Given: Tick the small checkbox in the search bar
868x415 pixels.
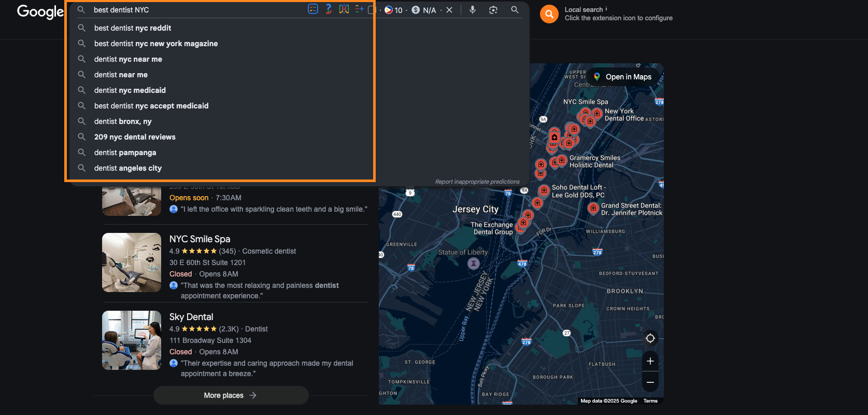Looking at the screenshot, I should coord(371,10).
